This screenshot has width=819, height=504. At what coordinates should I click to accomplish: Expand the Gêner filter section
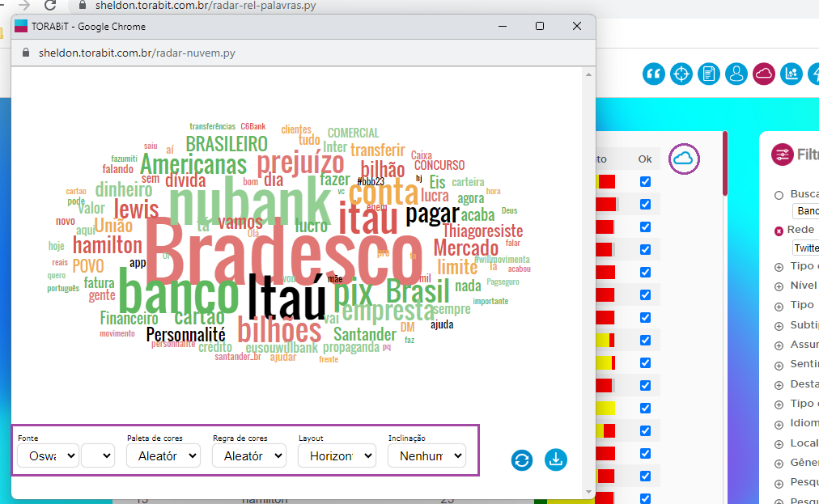click(x=779, y=464)
